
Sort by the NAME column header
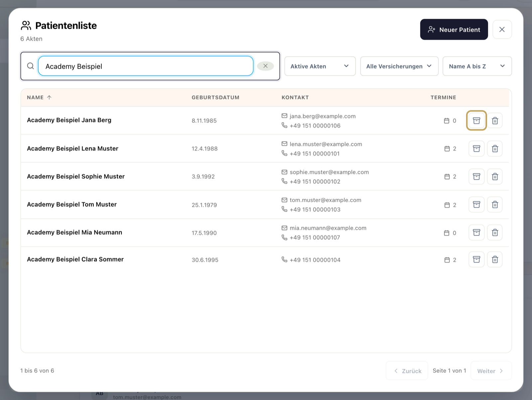click(39, 97)
